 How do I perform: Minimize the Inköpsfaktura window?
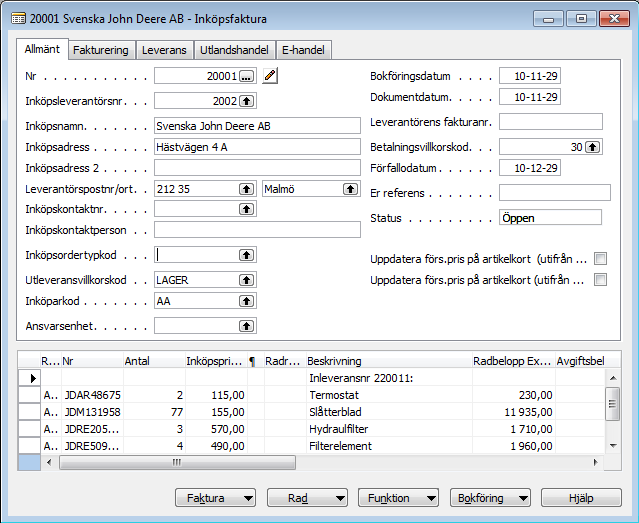(549, 19)
